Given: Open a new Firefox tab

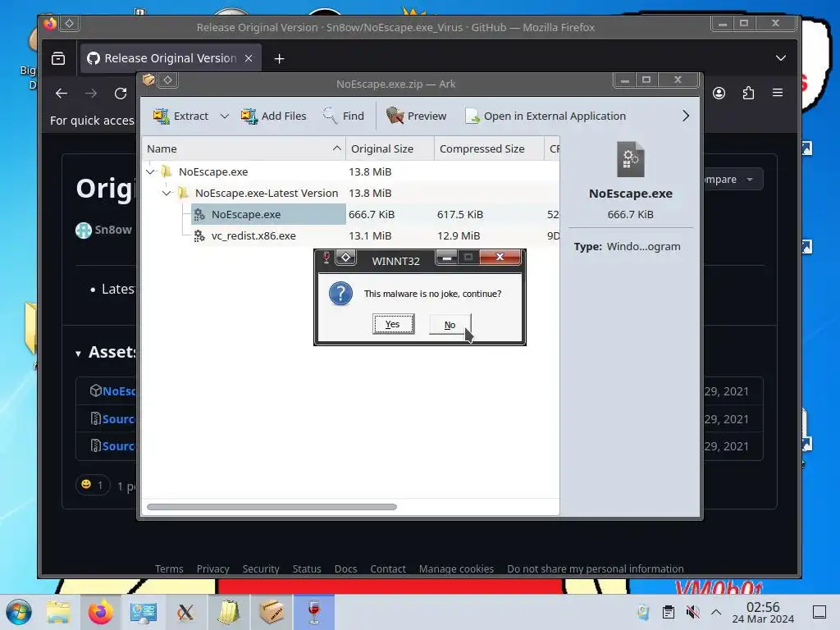Looking at the screenshot, I should pyautogui.click(x=279, y=58).
